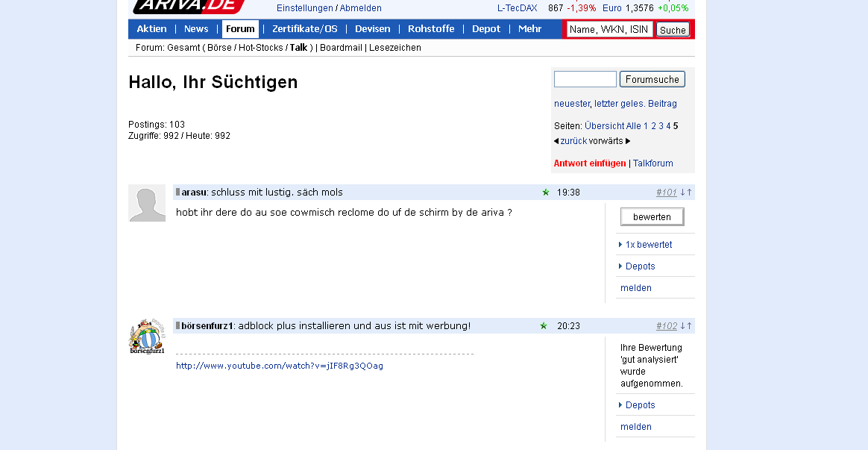Open Einstellungen link
Viewport: 868px width, 450px height.
305,8
